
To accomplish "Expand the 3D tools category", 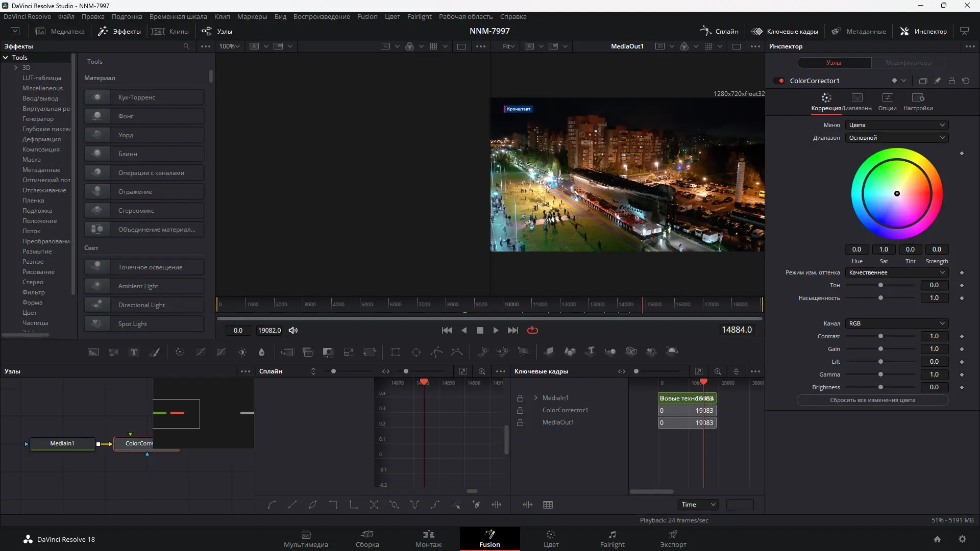I will pyautogui.click(x=16, y=67).
